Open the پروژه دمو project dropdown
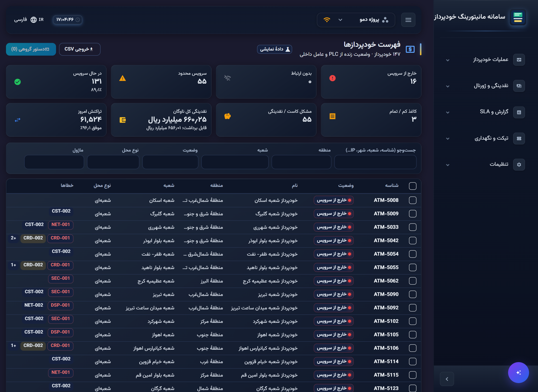This screenshot has width=538, height=392. point(356,20)
